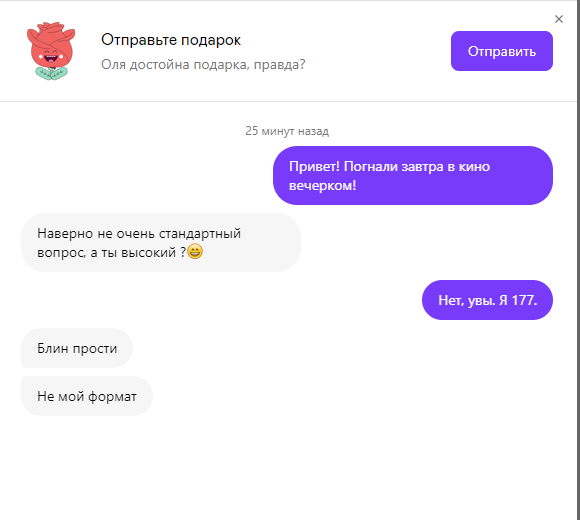580x520 pixels.
Task: Click the green leaves under rose icon
Action: [x=51, y=74]
